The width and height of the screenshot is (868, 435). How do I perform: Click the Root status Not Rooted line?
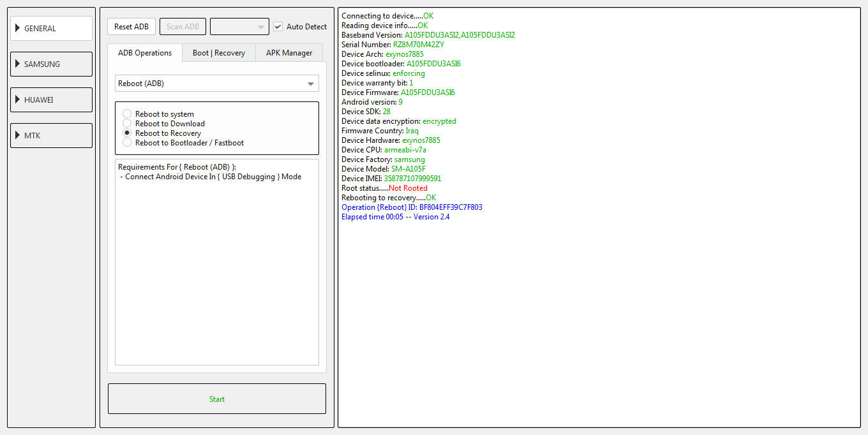point(384,188)
